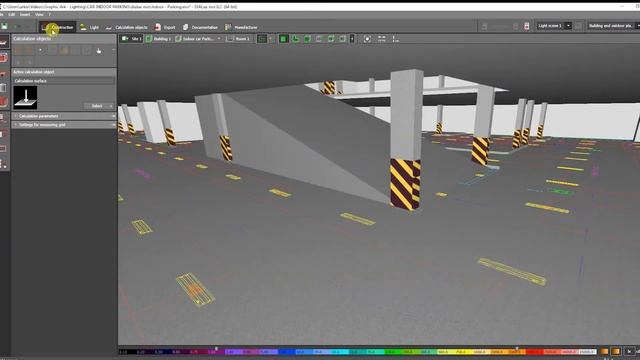Click the green side view icon after front view
Image resolution: width=640 pixels, height=360 pixels.
[x=307, y=39]
